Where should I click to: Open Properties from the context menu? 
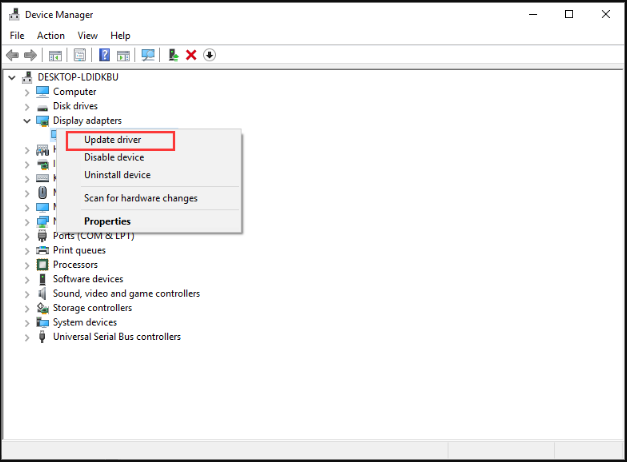coord(107,221)
